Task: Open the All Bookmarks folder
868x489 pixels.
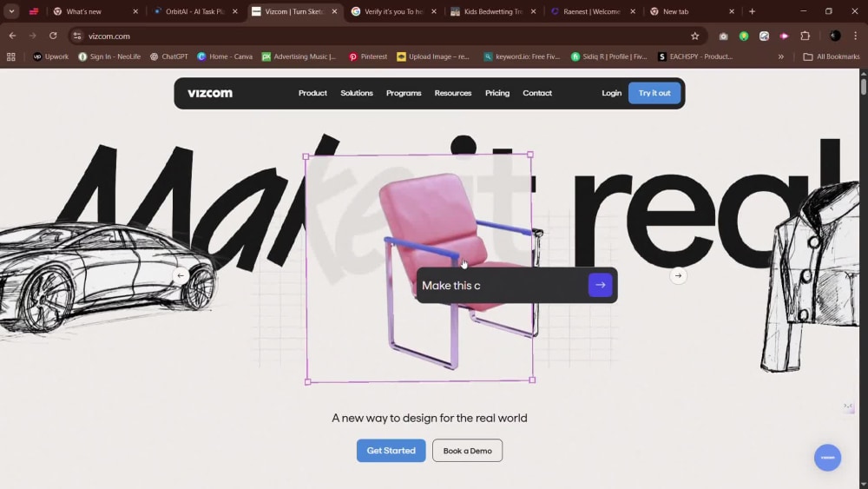Action: click(832, 56)
